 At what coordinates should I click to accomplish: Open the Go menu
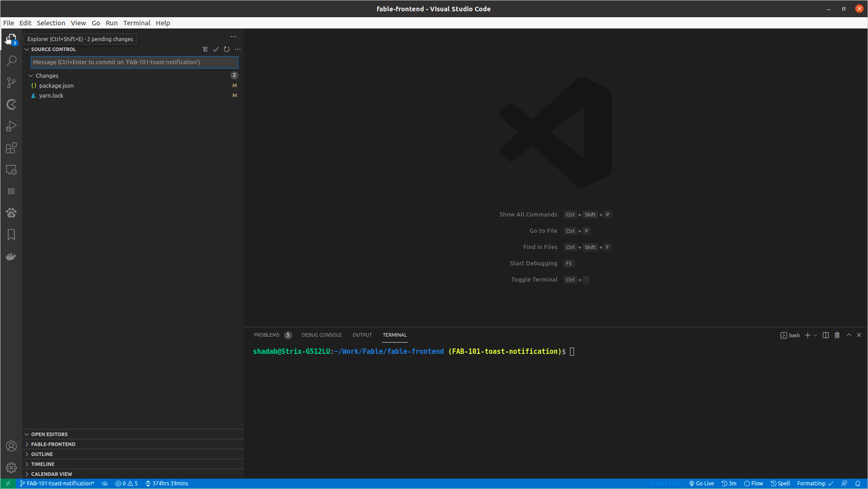coord(96,23)
